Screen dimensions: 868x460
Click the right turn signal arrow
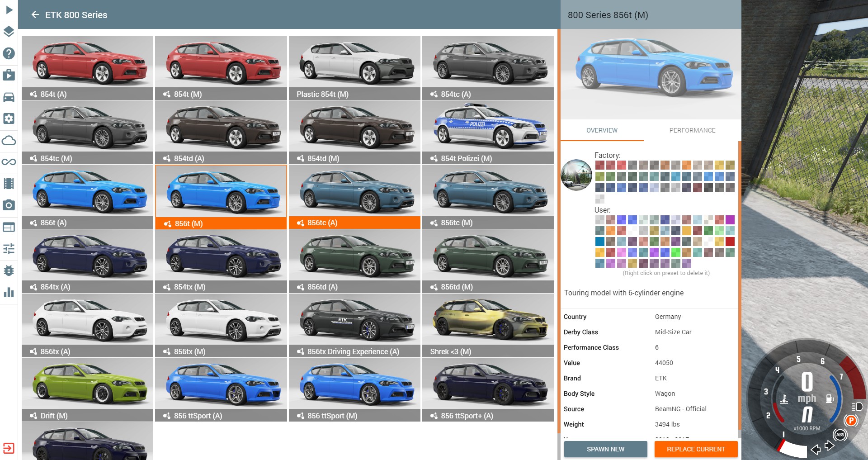coord(830,446)
